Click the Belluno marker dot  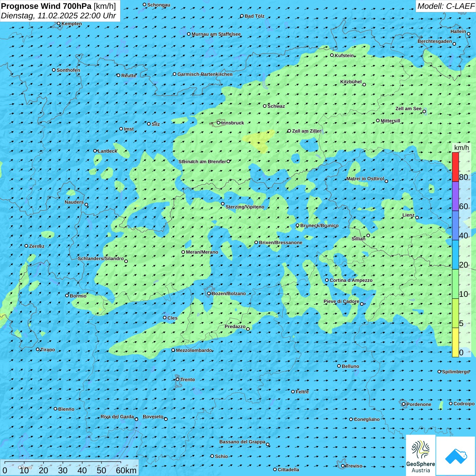click(339, 366)
